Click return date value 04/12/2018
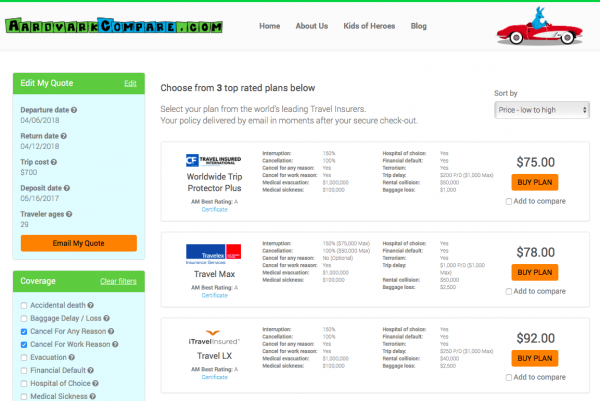The image size is (600, 401). (x=40, y=146)
